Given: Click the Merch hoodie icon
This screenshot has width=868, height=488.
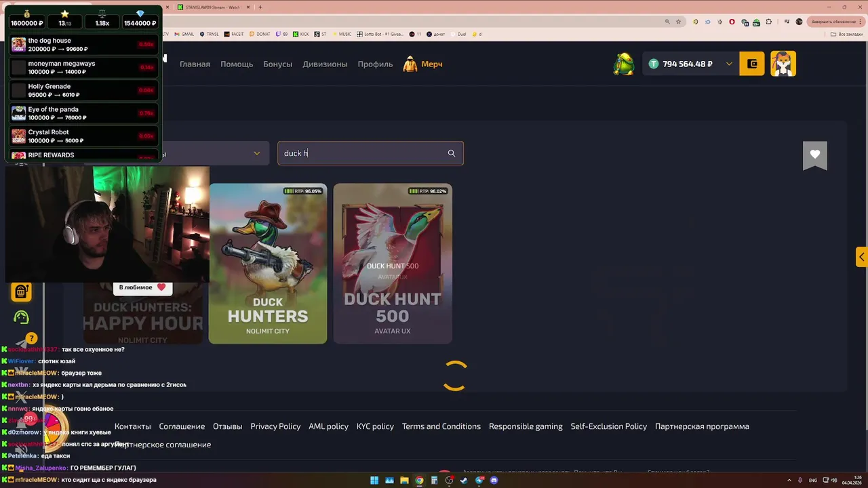Looking at the screenshot, I should 410,64.
